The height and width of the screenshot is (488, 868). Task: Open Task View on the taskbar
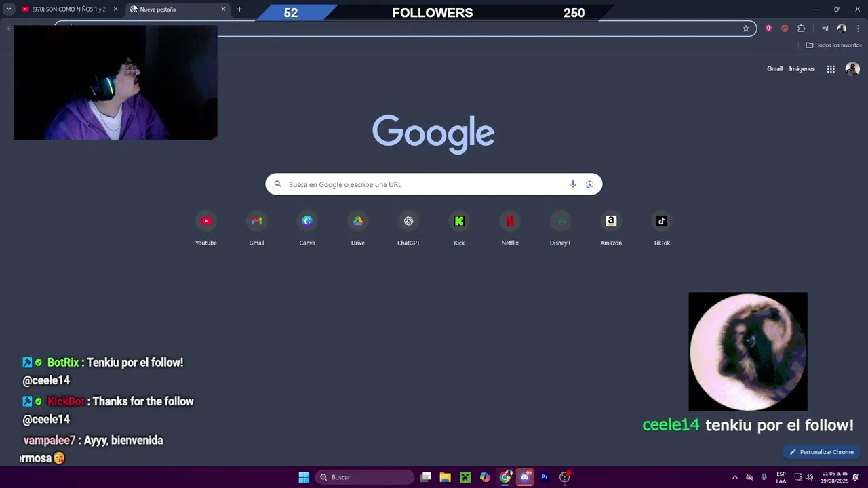426,477
